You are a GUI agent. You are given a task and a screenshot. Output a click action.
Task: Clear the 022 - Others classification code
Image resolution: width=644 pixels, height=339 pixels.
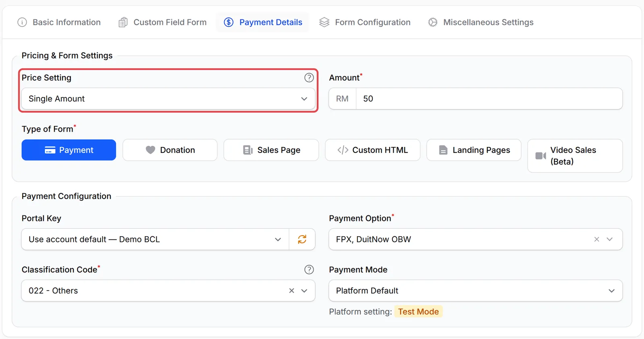291,291
